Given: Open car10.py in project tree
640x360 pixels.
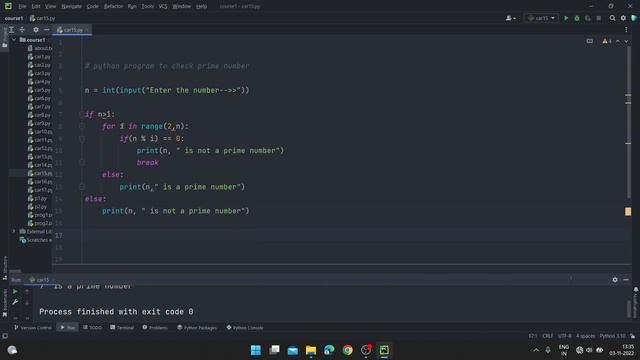Looking at the screenshot, I should coord(40,132).
